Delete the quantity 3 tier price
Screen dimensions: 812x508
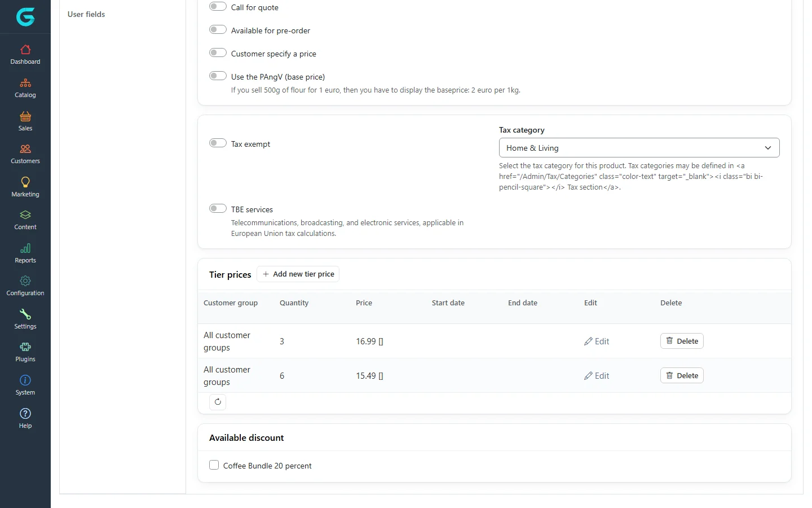click(x=682, y=341)
